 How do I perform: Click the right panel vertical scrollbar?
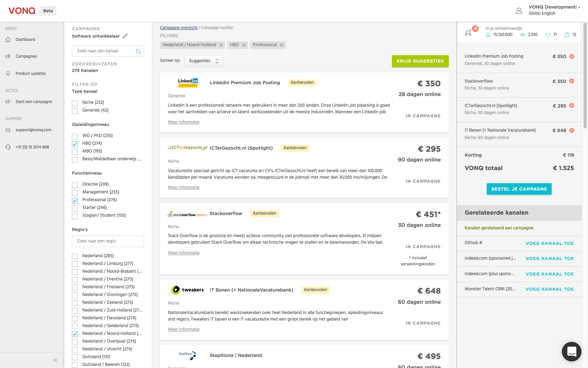pyautogui.click(x=585, y=75)
